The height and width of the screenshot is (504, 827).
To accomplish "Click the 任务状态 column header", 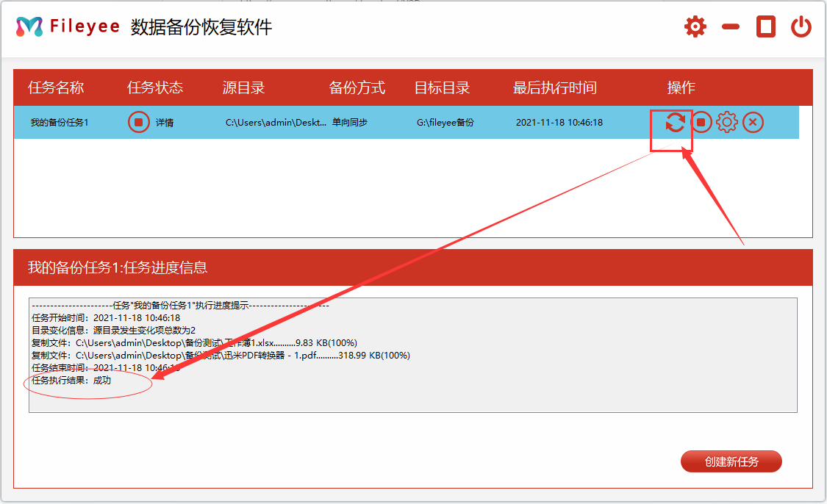I will coord(155,88).
